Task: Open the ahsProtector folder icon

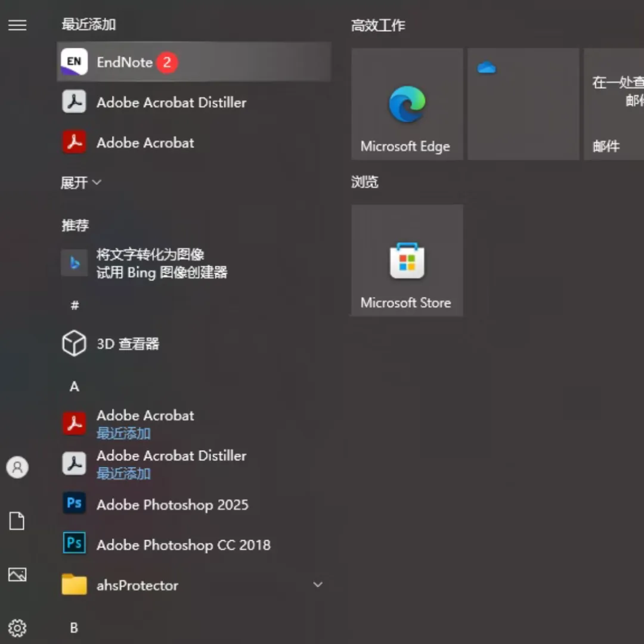Action: (75, 584)
